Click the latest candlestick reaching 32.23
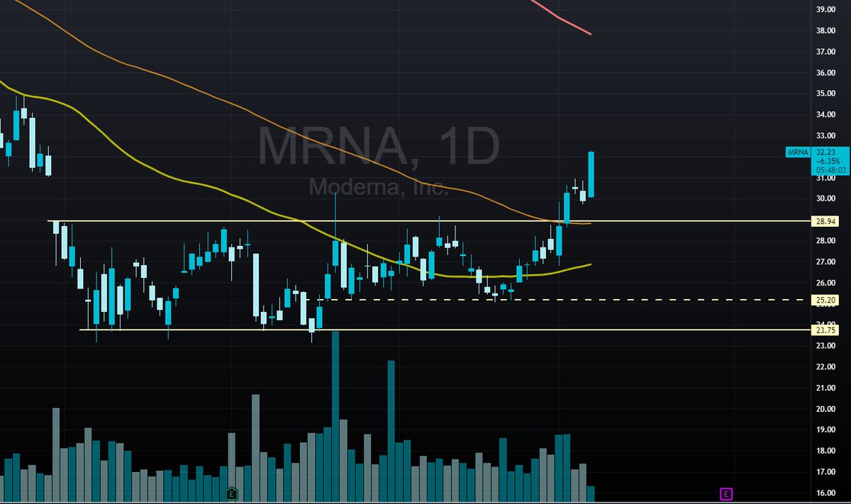Viewport: 851px width, 504px height. [x=591, y=174]
